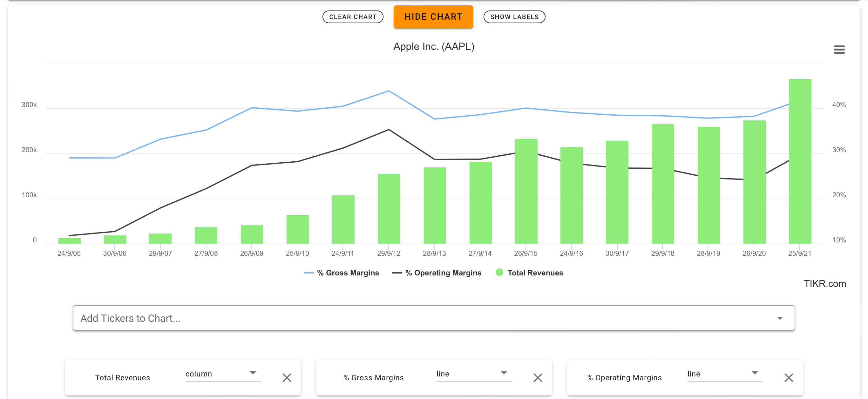Toggle % Gross Margins legend item
The height and width of the screenshot is (399, 868).
(x=341, y=273)
